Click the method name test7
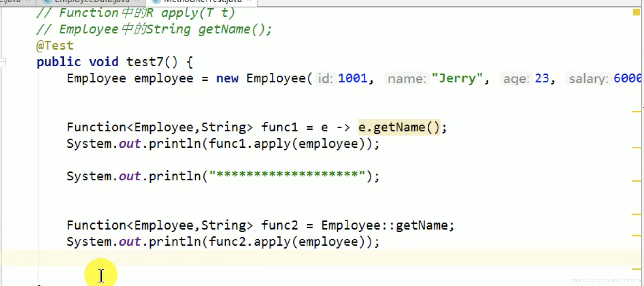This screenshot has width=644, height=286. (145, 62)
